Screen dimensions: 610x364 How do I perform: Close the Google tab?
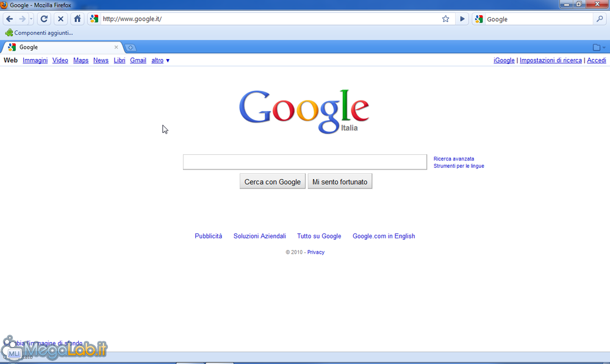click(x=116, y=47)
